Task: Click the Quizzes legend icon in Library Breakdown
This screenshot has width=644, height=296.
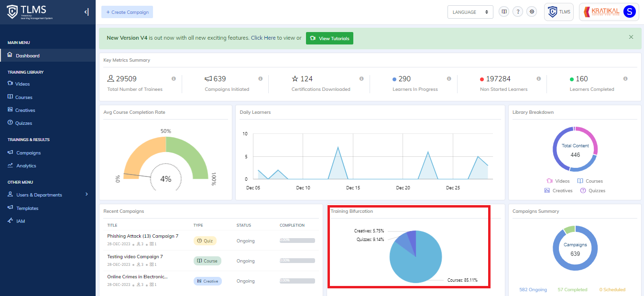Action: coord(583,190)
